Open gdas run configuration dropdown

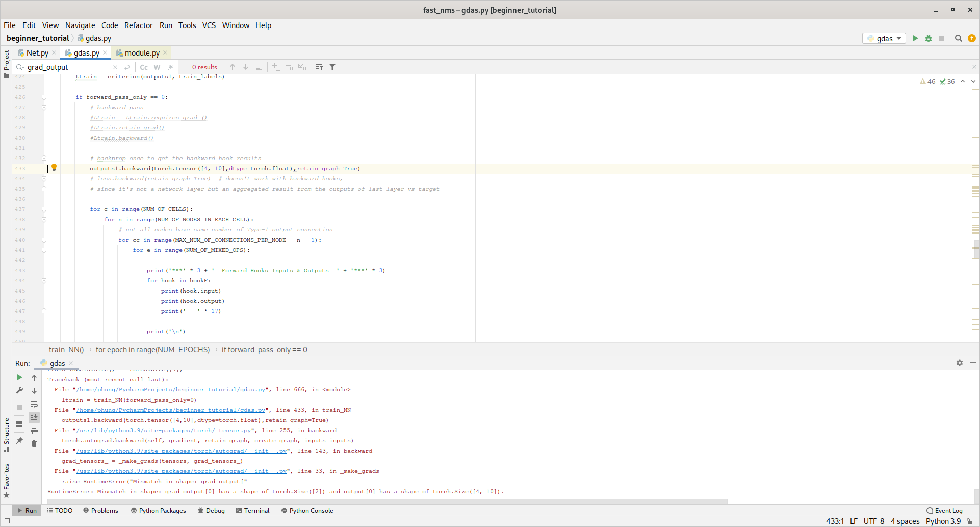tap(885, 38)
